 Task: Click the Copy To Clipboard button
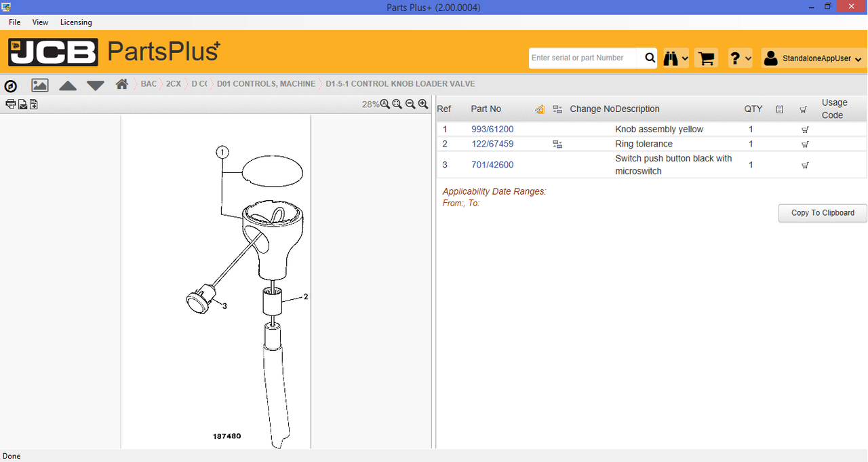point(823,213)
